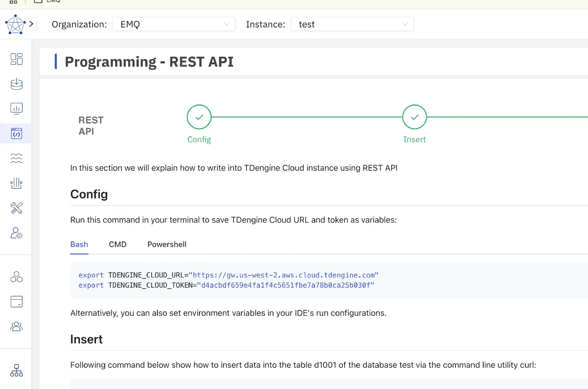Viewport: 588px width, 389px height.
Task: Open the users group sidebar icon
Action: coord(16,327)
